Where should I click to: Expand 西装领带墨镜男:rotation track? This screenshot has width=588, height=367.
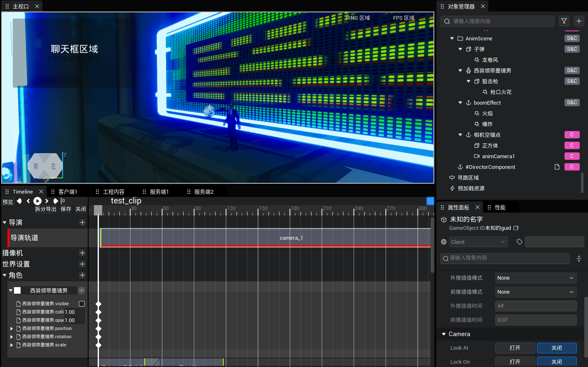coord(12,337)
